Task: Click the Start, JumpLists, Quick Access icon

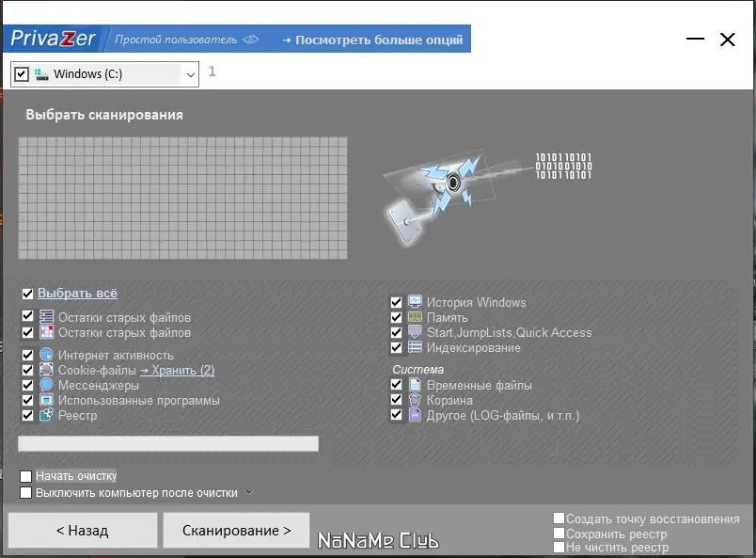Action: [x=415, y=331]
